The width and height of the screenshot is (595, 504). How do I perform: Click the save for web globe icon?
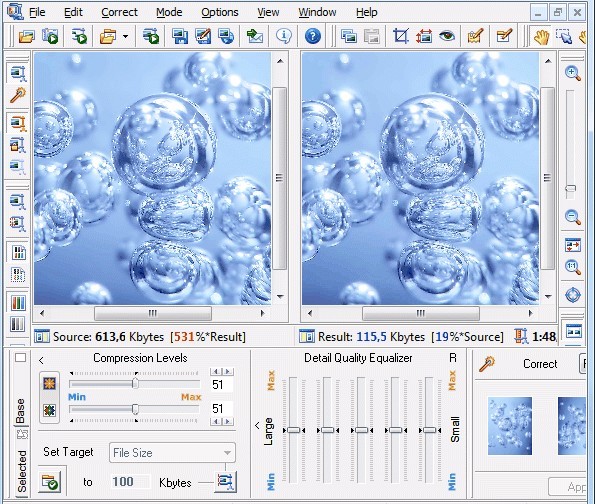point(226,36)
